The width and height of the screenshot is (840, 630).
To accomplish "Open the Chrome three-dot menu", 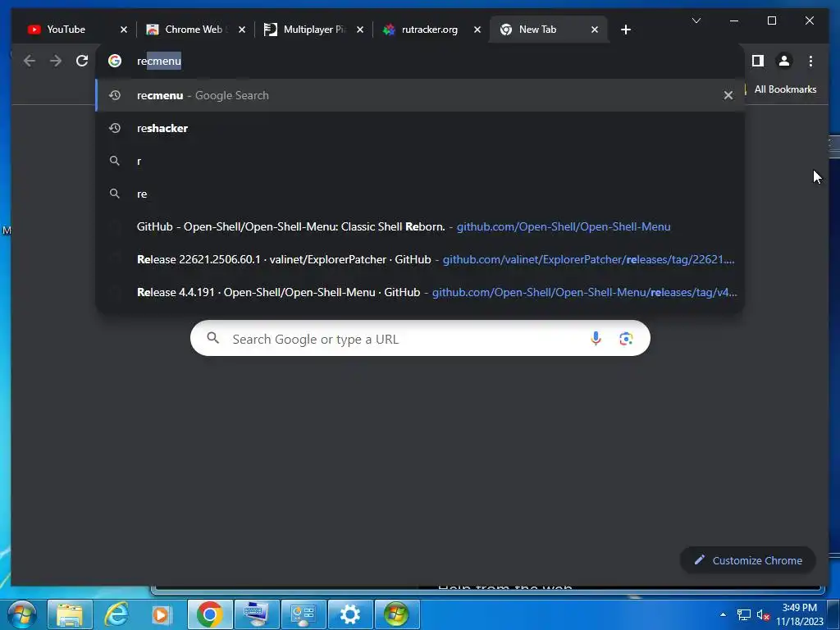I will pyautogui.click(x=810, y=61).
